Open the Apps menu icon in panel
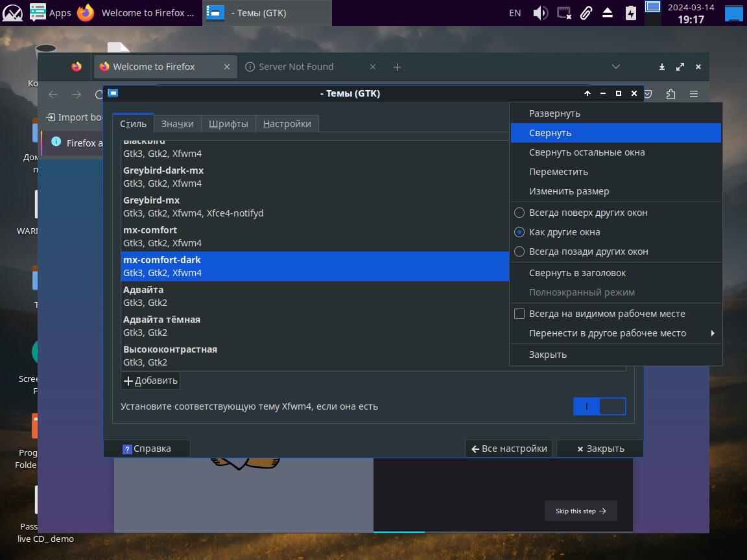 [38, 13]
